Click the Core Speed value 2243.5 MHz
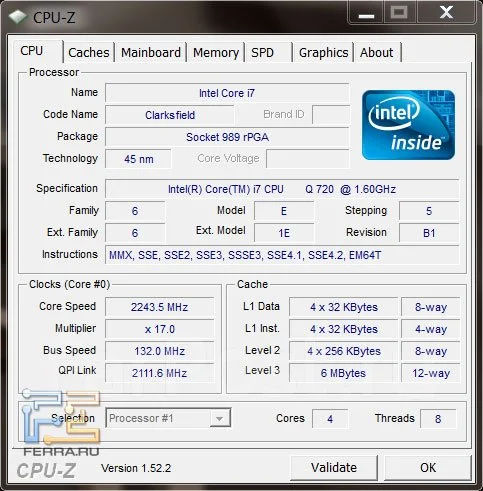The image size is (483, 491). (x=159, y=307)
